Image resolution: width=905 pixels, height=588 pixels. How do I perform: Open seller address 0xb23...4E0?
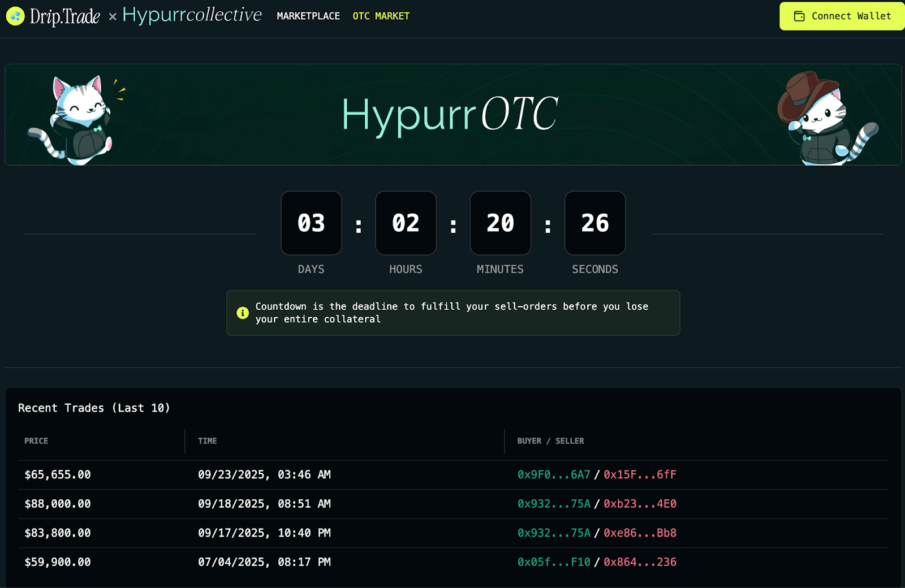tap(640, 504)
